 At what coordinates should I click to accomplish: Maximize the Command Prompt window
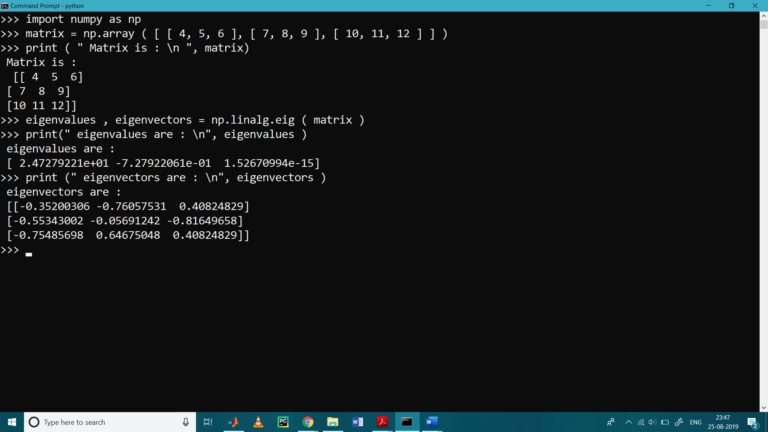tap(731, 5)
